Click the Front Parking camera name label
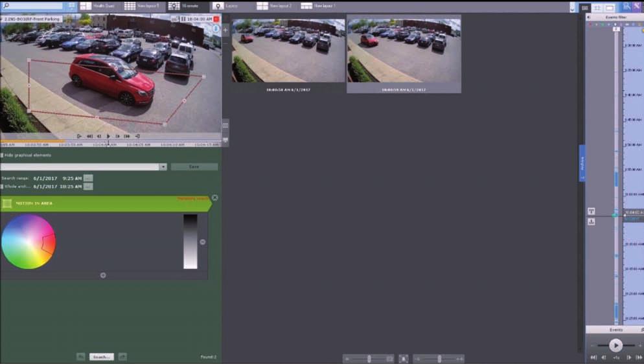The height and width of the screenshot is (364, 644). tap(32, 19)
